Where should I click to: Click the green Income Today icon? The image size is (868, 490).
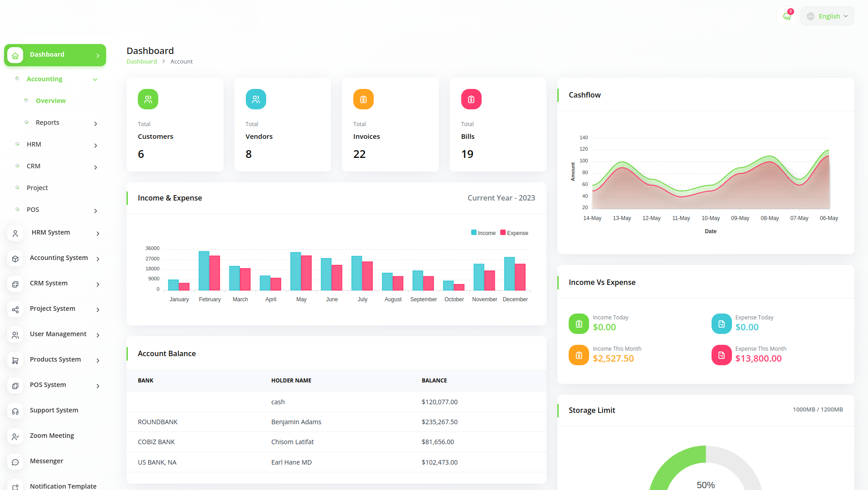coord(579,324)
